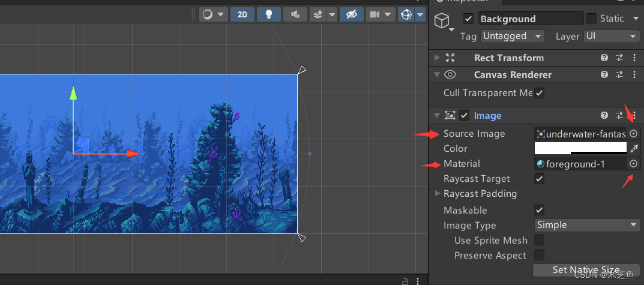Click the Material field foreground-1

point(581,164)
